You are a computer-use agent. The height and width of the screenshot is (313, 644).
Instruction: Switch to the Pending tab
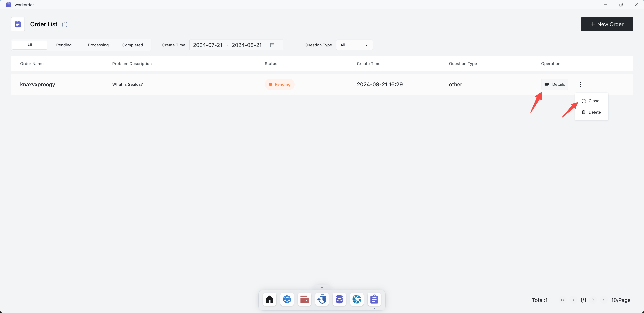[64, 45]
